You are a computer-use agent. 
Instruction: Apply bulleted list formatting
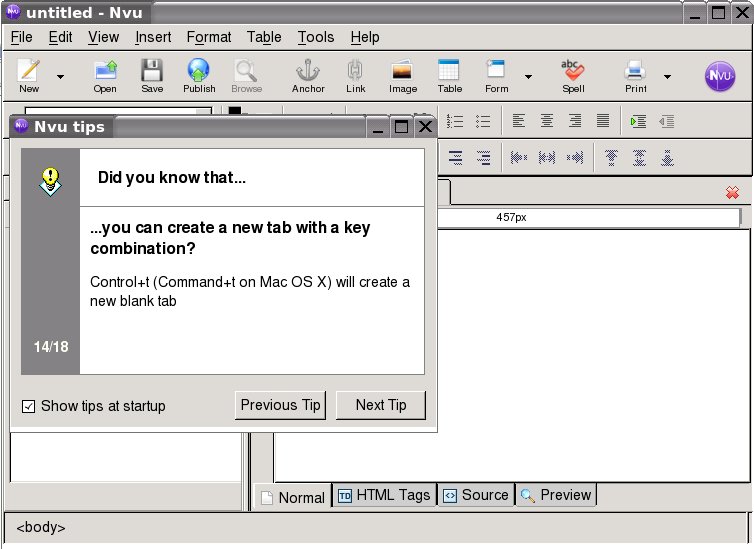click(483, 121)
